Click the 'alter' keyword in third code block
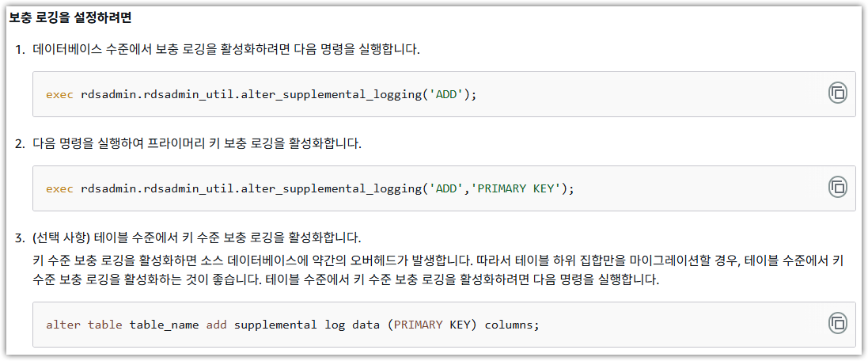Viewport: 868px width, 361px height. coord(63,325)
